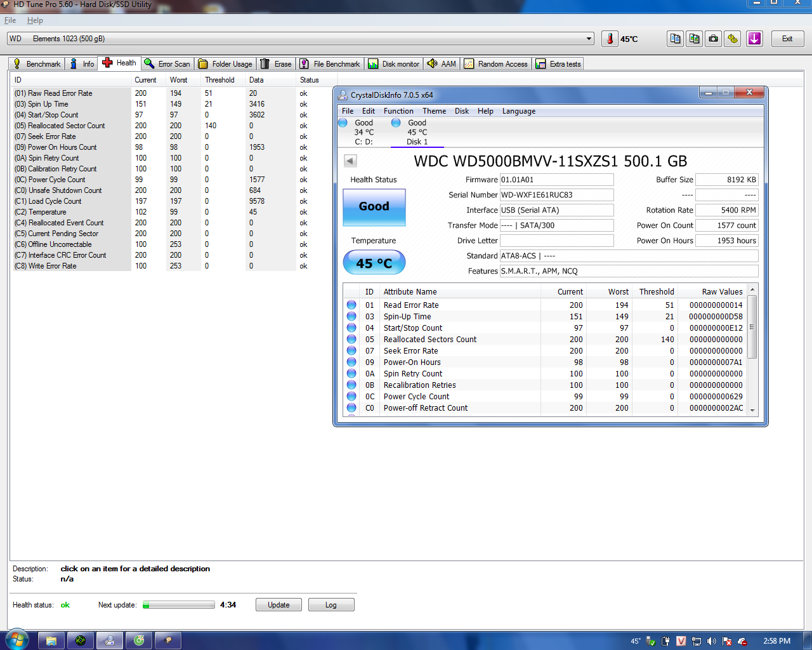Open Windows Start menu orb
The width and height of the screenshot is (812, 650).
[x=16, y=640]
